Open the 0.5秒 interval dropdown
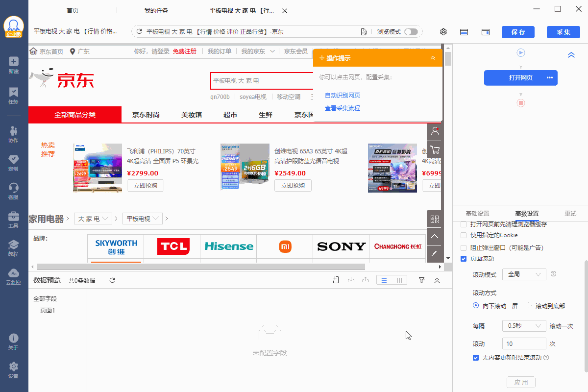This screenshot has height=392, width=588. click(524, 326)
